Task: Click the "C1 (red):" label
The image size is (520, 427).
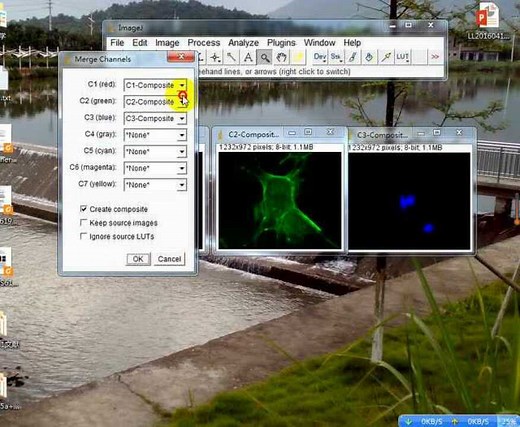Action: pos(102,84)
